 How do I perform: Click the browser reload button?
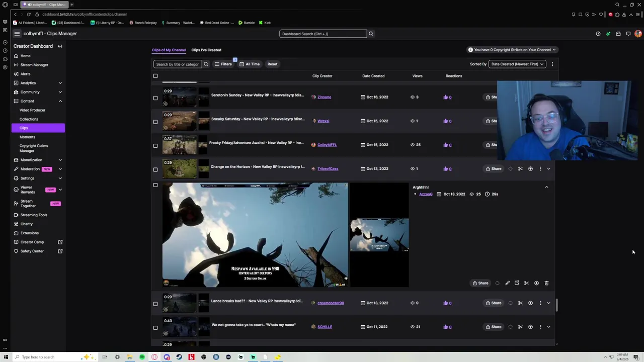coord(29,14)
